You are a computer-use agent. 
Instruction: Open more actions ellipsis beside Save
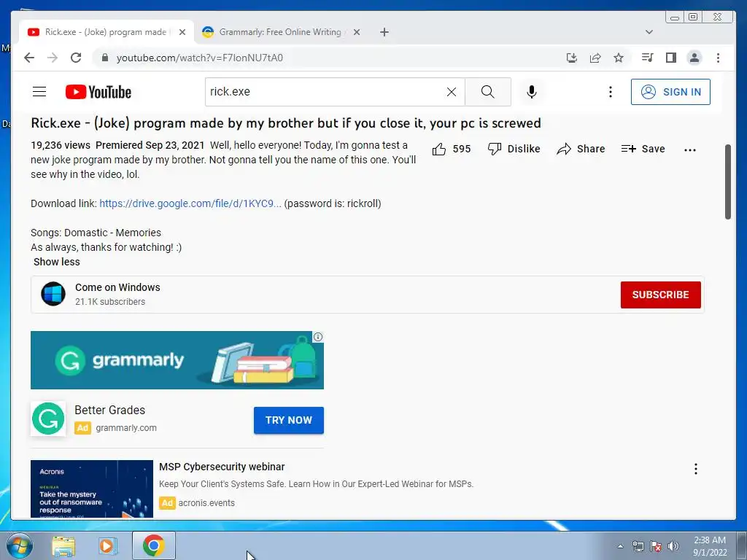(x=690, y=149)
